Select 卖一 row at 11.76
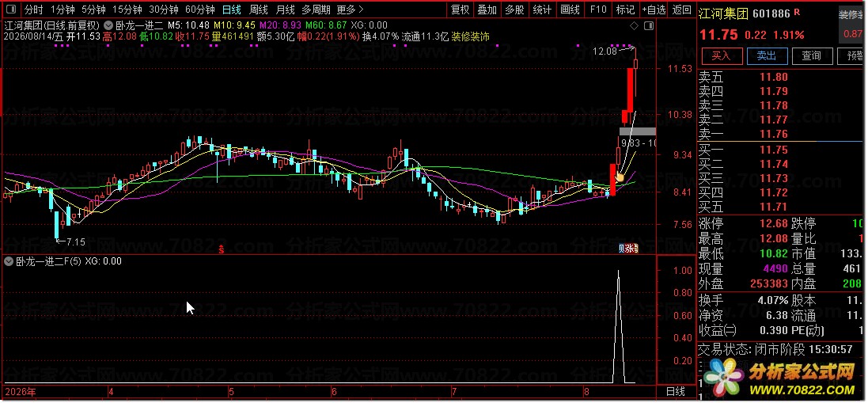 pyautogui.click(x=780, y=134)
